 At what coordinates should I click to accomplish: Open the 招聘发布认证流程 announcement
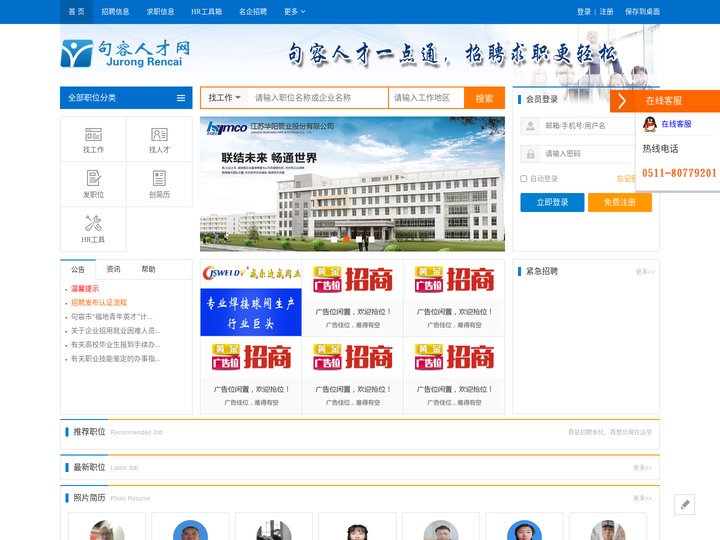click(99, 303)
